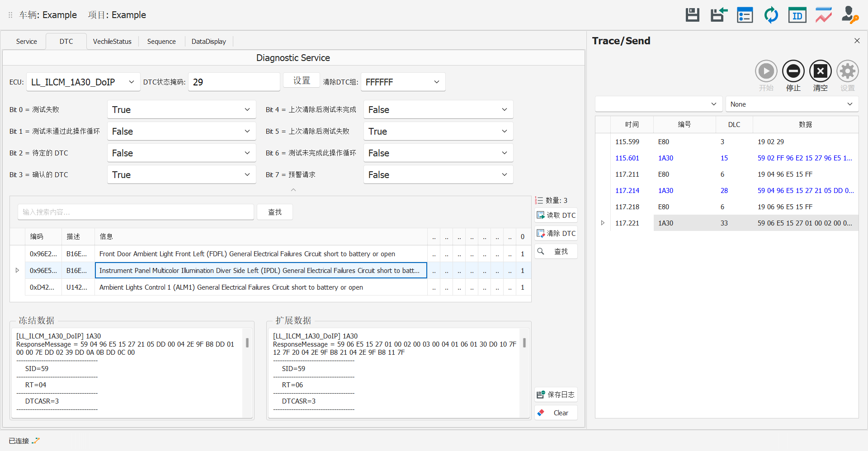Click the save-as disk with arrow icon
This screenshot has width=868, height=451.
click(719, 15)
